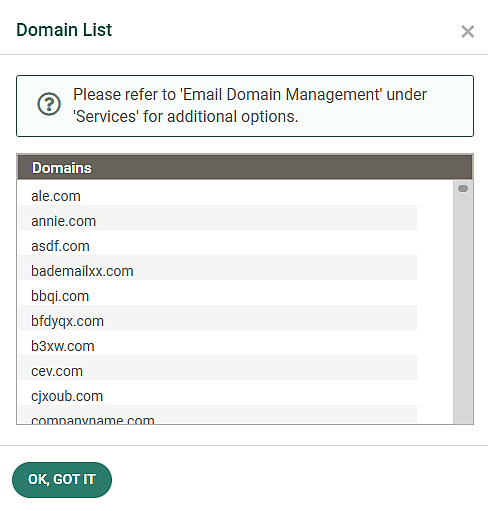Click the 'Services' additional options text line

(x=185, y=117)
